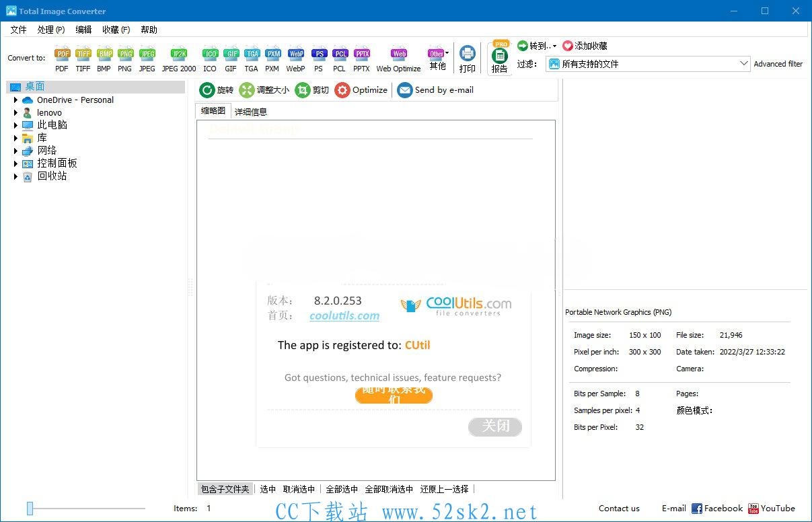Image resolution: width=812 pixels, height=522 pixels.
Task: Choose PPTX as output format
Action: point(362,59)
